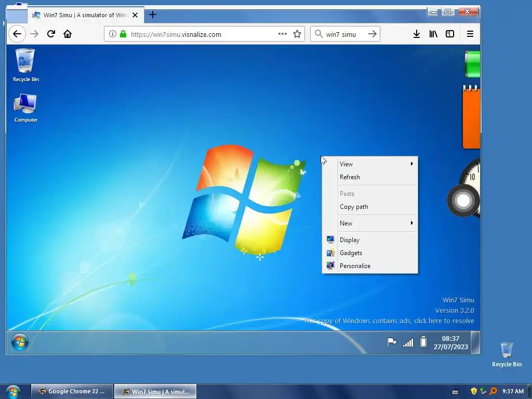Click the orange magnifier icon in the host tray
Screen dimensions: 532x399
tap(494, 391)
